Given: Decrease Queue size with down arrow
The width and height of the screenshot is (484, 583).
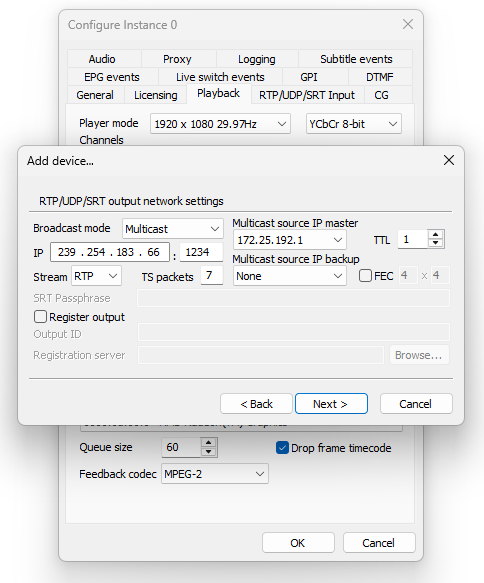Looking at the screenshot, I should pos(209,452).
